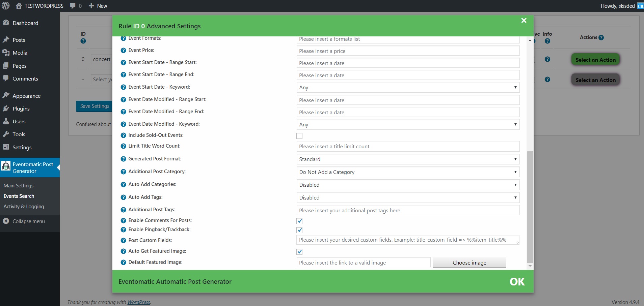
Task: Click OK to confirm advanced settings
Action: coord(517,282)
